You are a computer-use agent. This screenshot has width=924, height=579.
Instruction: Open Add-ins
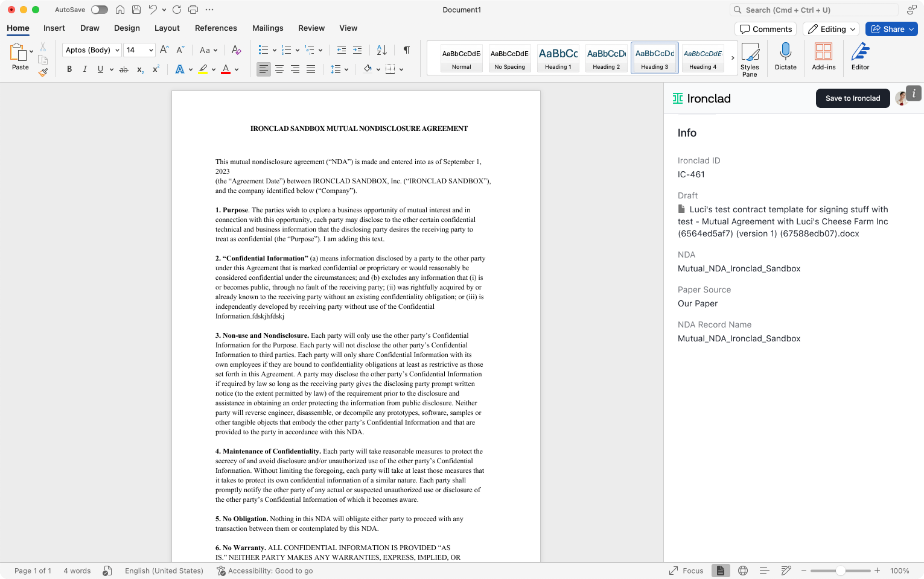click(824, 56)
